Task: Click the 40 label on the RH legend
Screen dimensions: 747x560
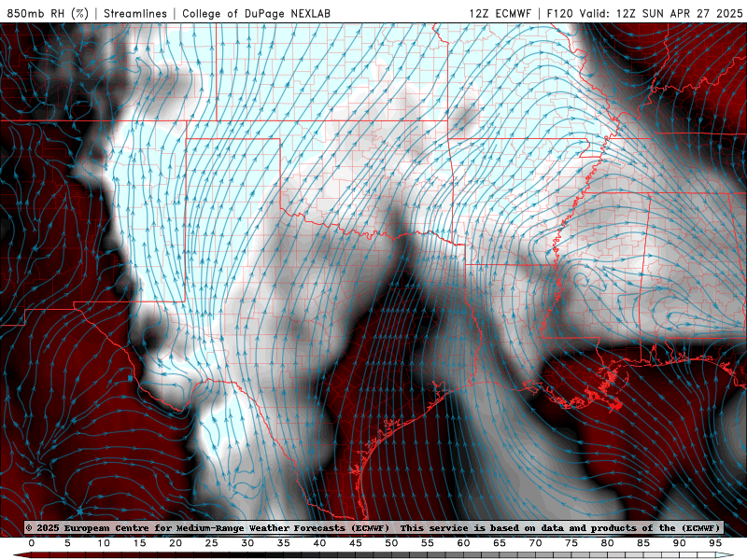Action: pos(319,543)
